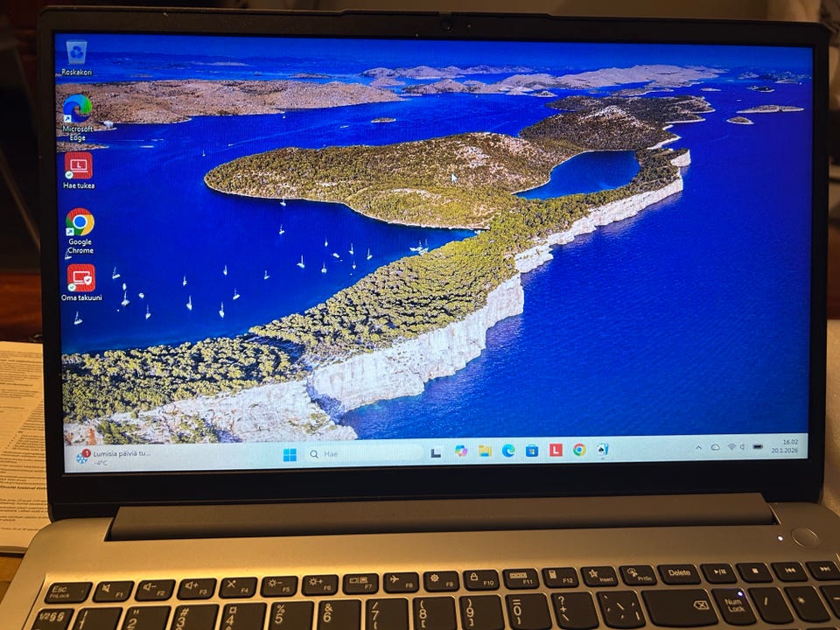Open the Roskakori recycle bin icon

77,58
